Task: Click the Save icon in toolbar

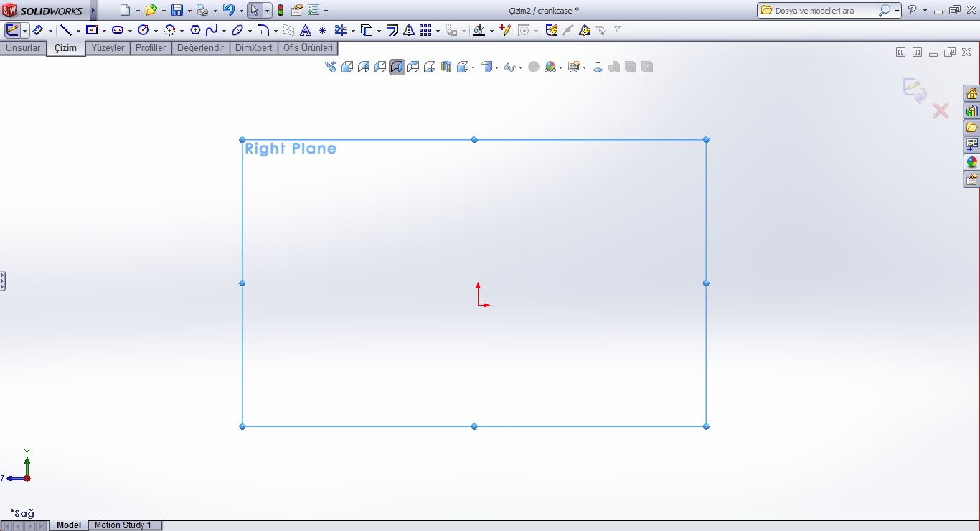Action: [x=176, y=10]
